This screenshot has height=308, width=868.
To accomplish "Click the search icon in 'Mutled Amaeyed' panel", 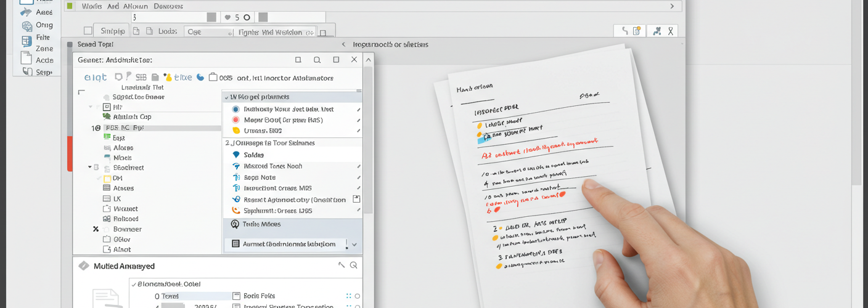I will 354,265.
